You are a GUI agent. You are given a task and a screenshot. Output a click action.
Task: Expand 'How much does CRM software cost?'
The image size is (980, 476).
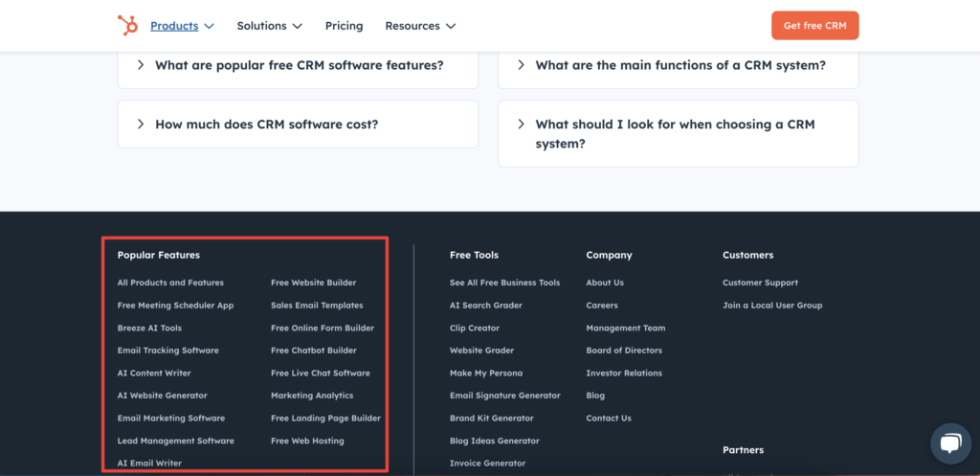(299, 124)
